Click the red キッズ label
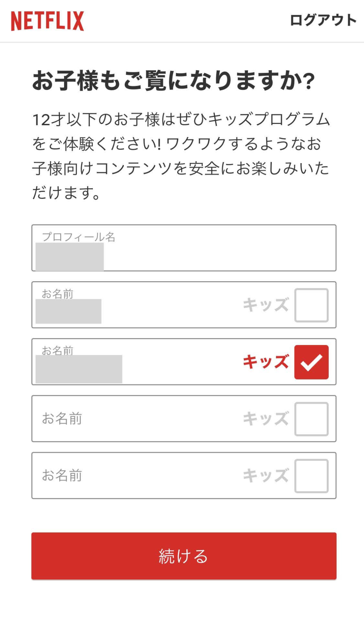The width and height of the screenshot is (364, 622). pos(266,362)
